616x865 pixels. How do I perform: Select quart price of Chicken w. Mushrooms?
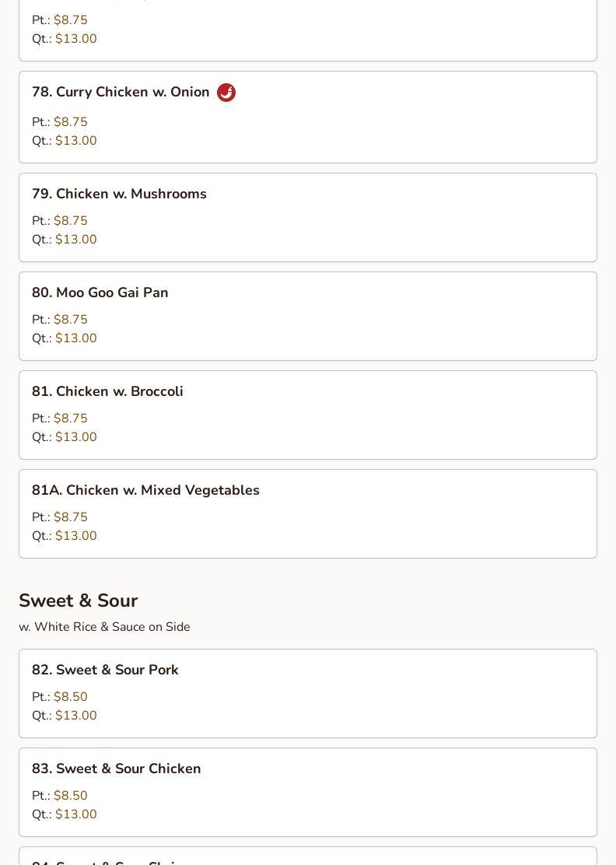pos(75,240)
